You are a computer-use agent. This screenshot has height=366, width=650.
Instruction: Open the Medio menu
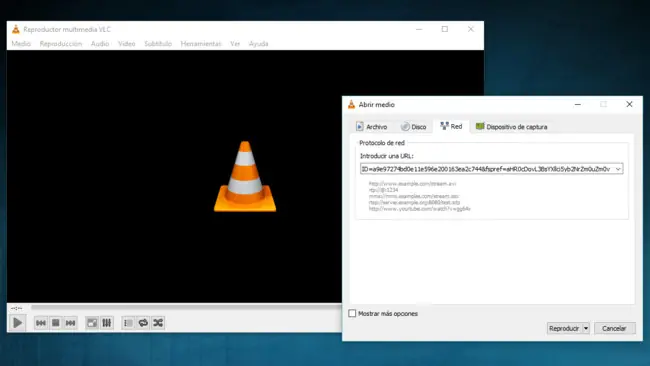click(x=21, y=44)
